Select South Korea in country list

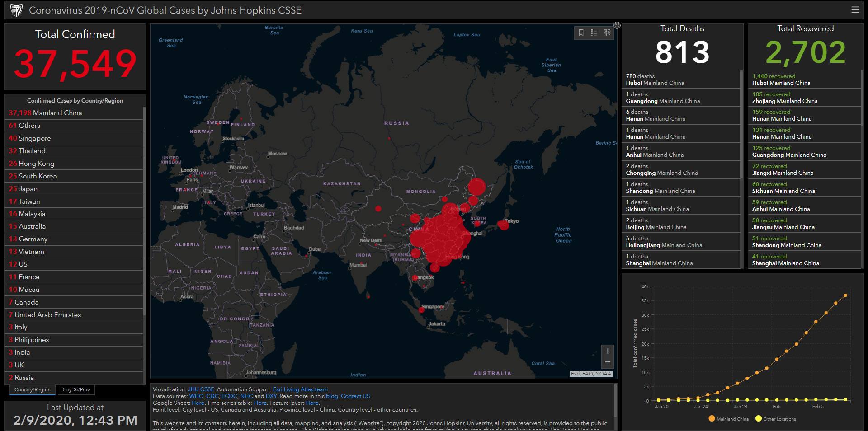pyautogui.click(x=74, y=176)
